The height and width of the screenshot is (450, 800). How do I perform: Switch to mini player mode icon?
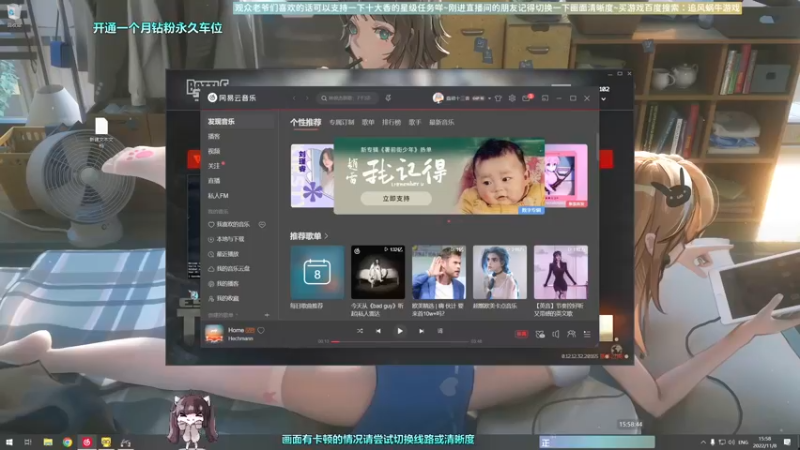(x=545, y=98)
